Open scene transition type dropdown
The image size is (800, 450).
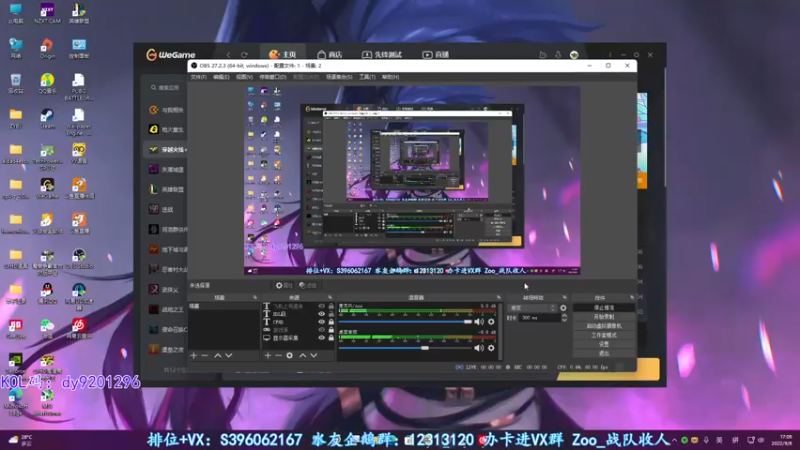(x=533, y=308)
